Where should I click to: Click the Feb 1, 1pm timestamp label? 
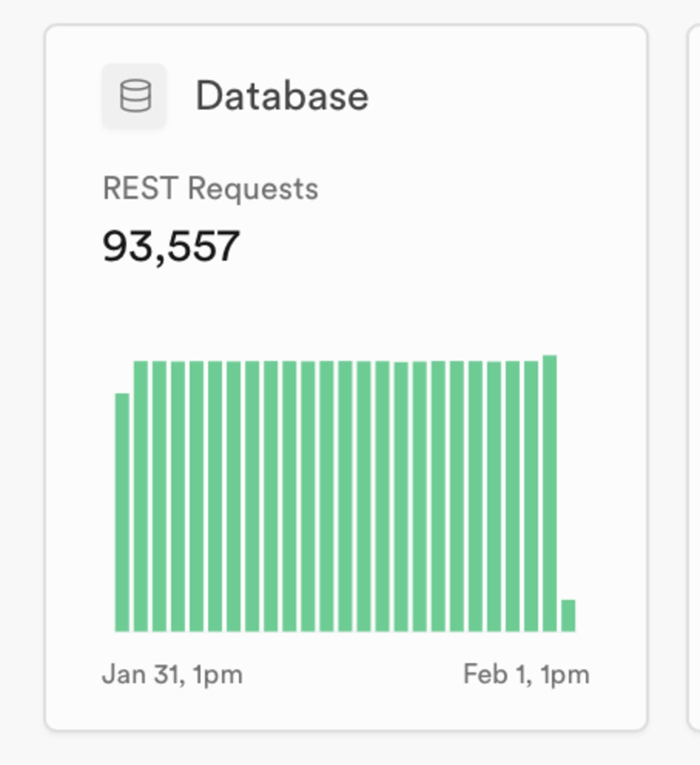[526, 674]
